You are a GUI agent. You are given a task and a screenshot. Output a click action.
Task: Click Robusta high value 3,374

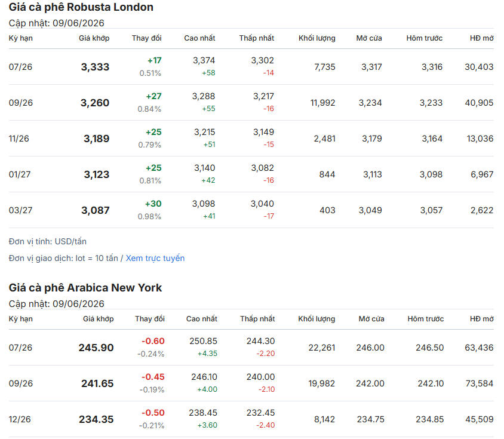[x=204, y=60]
